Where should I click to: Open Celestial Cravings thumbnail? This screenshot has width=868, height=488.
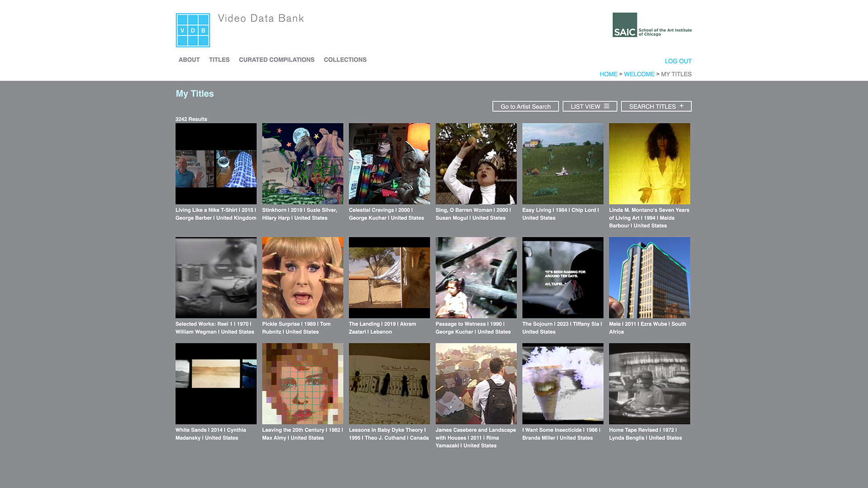click(389, 164)
